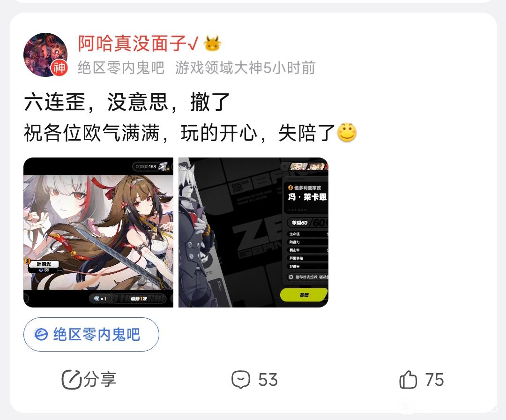Open the poster's profile avatar
The image size is (506, 420).
(x=45, y=54)
